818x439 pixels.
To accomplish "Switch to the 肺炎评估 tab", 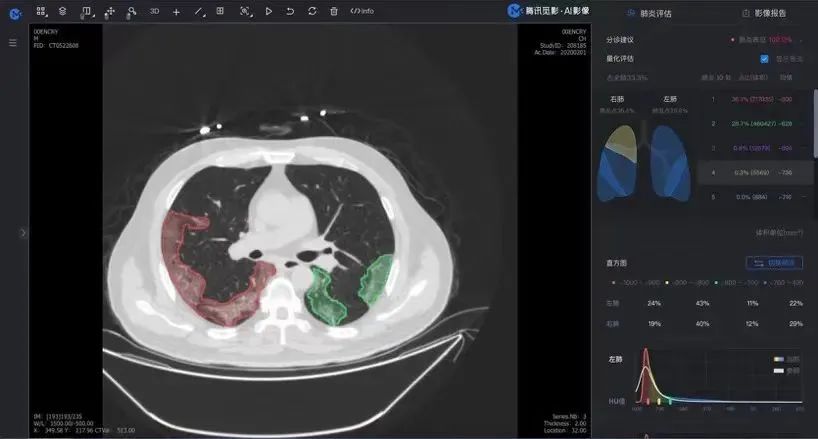I will [x=649, y=13].
